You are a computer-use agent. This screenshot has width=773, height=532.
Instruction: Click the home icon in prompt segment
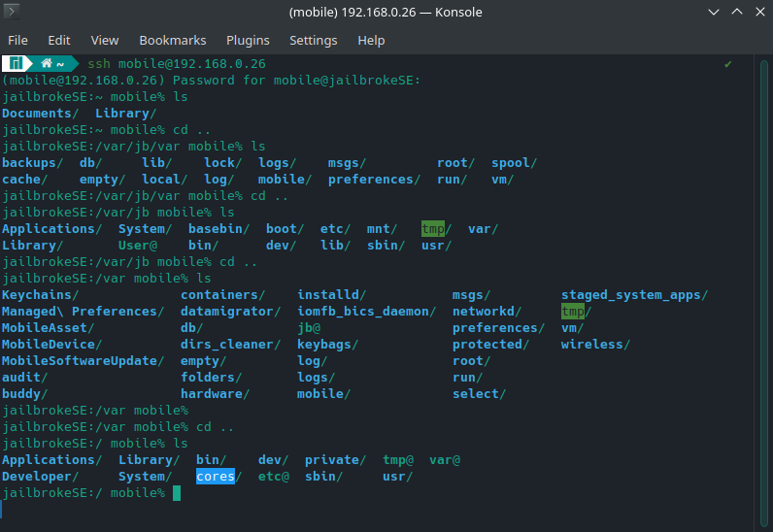coord(45,63)
